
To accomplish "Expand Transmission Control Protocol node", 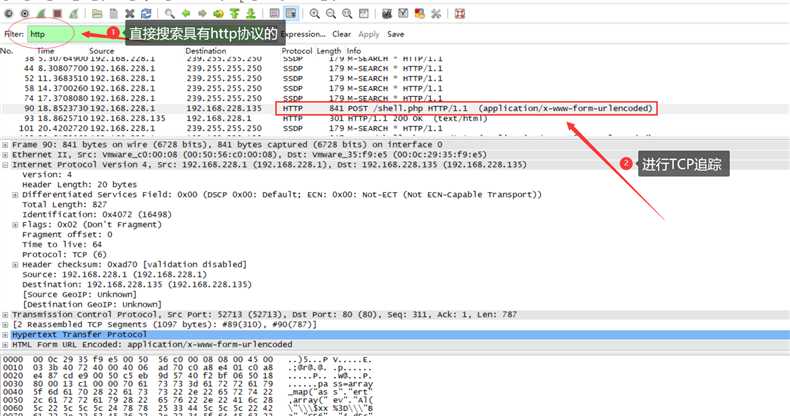I will click(5, 315).
